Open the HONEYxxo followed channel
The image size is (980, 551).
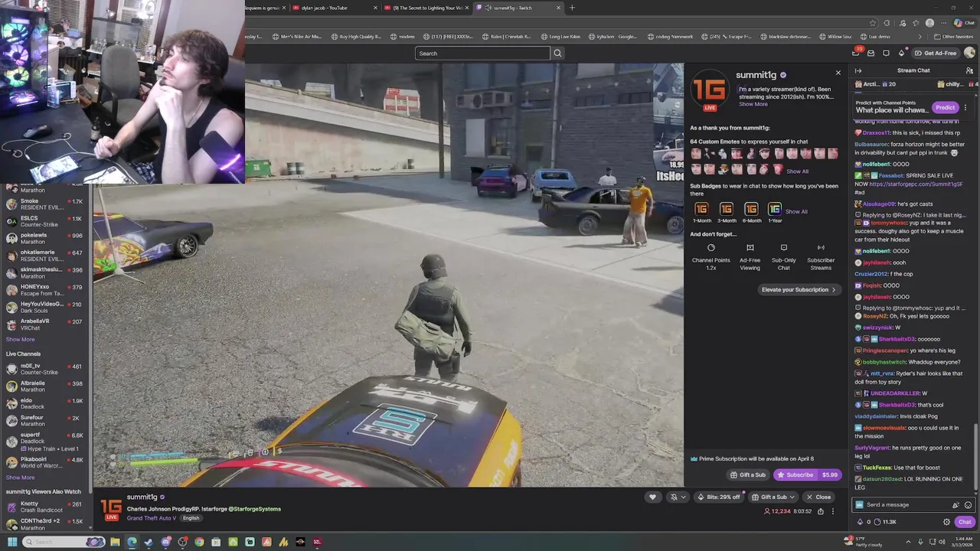44,290
